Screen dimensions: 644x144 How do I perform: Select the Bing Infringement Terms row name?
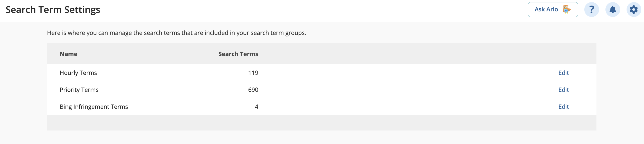94,107
